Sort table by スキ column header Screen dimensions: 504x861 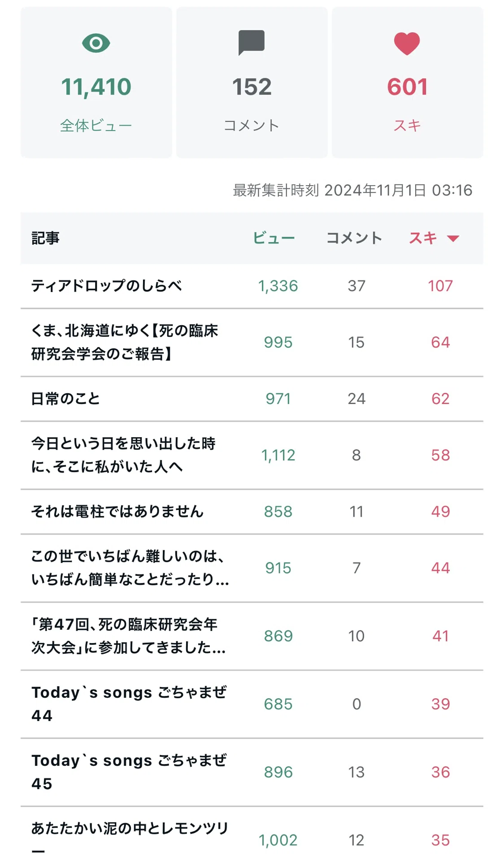pyautogui.click(x=423, y=238)
